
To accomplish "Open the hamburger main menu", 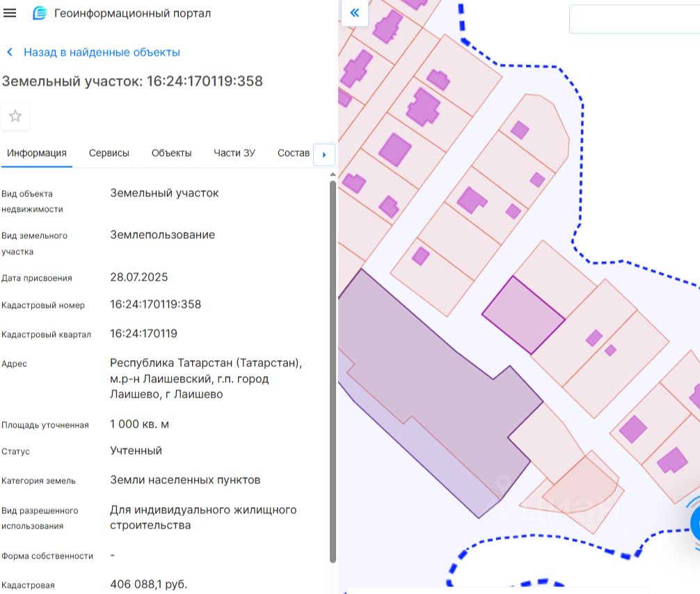I will [x=9, y=13].
